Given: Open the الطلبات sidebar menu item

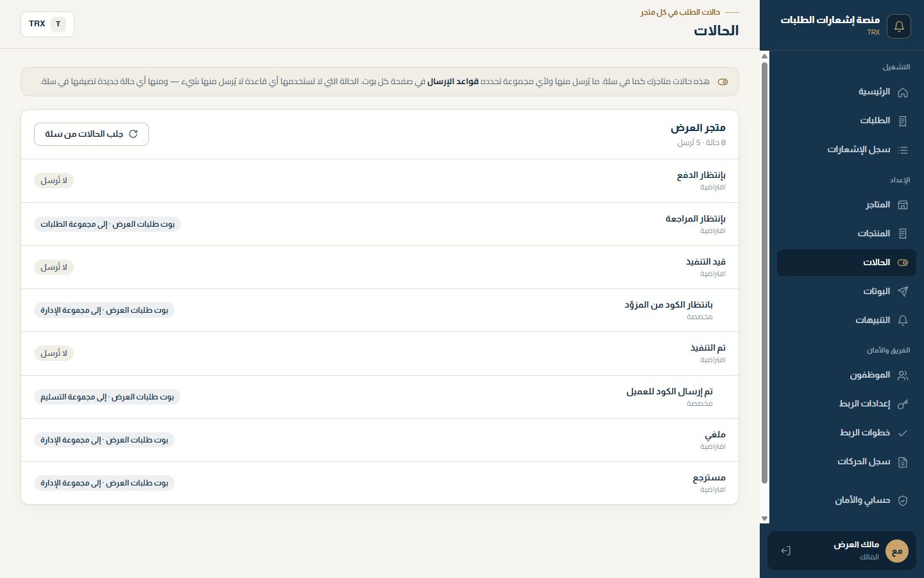Looking at the screenshot, I should [846, 121].
